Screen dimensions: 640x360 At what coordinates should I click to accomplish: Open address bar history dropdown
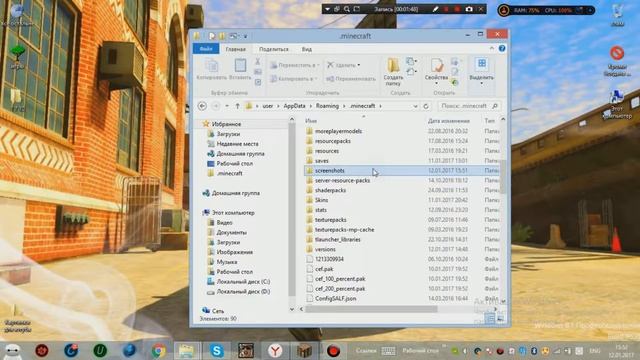(415, 106)
